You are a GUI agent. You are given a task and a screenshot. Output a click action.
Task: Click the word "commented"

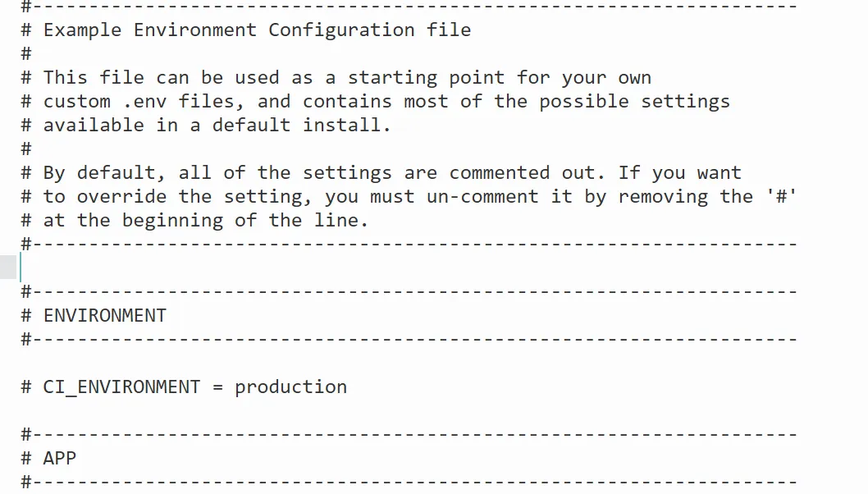[x=499, y=173]
